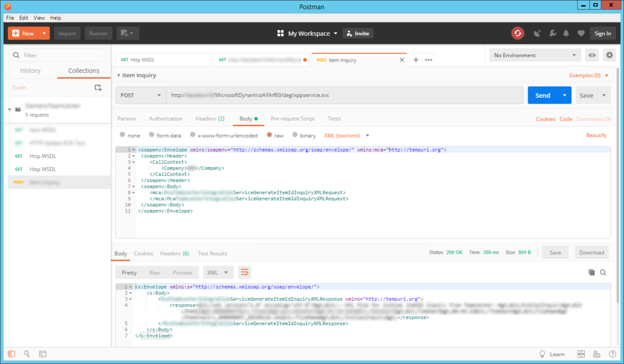Search the response with the magnifier icon

pyautogui.click(x=603, y=272)
